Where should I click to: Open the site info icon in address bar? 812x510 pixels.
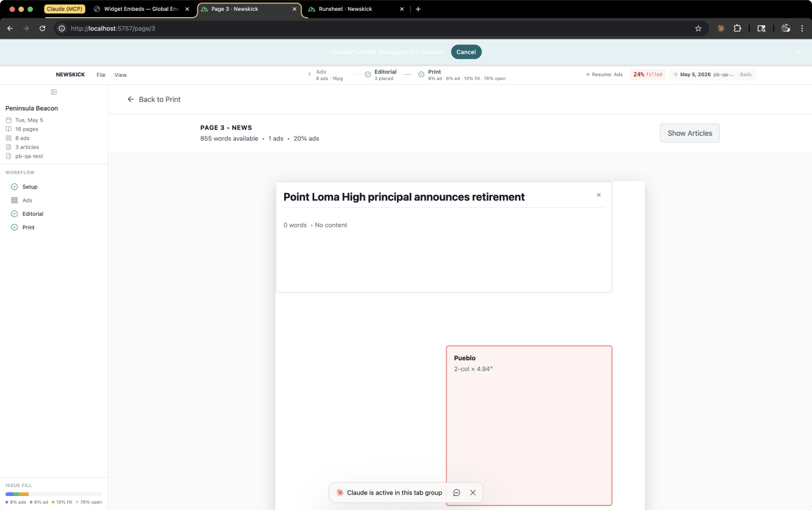(62, 29)
